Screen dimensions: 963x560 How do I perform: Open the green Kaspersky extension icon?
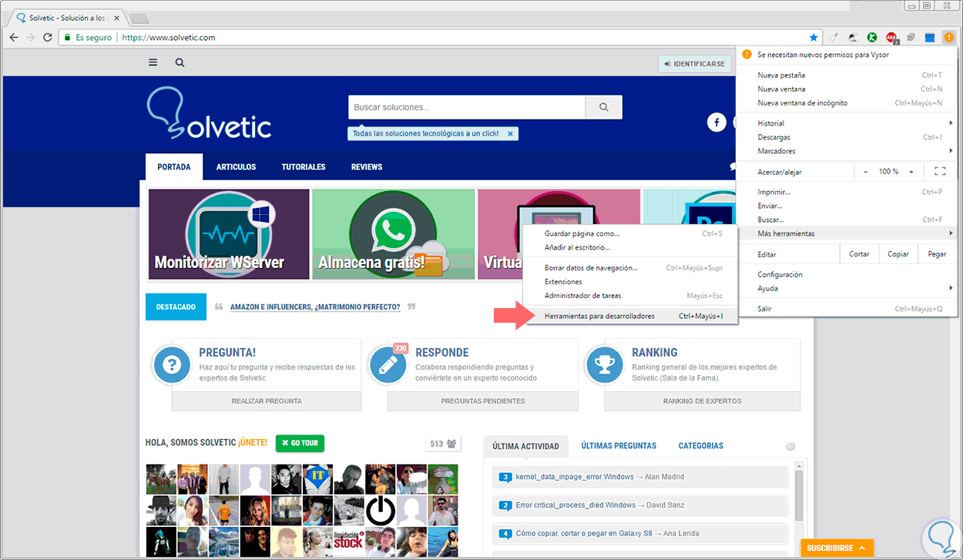(872, 37)
